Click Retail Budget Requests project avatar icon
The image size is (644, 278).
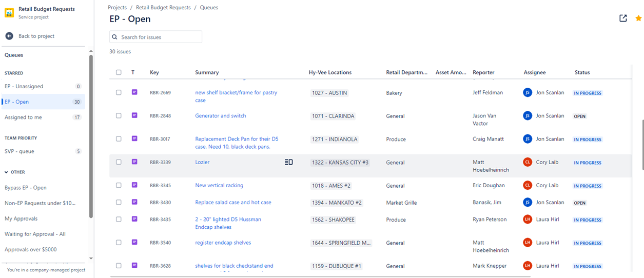pos(9,13)
